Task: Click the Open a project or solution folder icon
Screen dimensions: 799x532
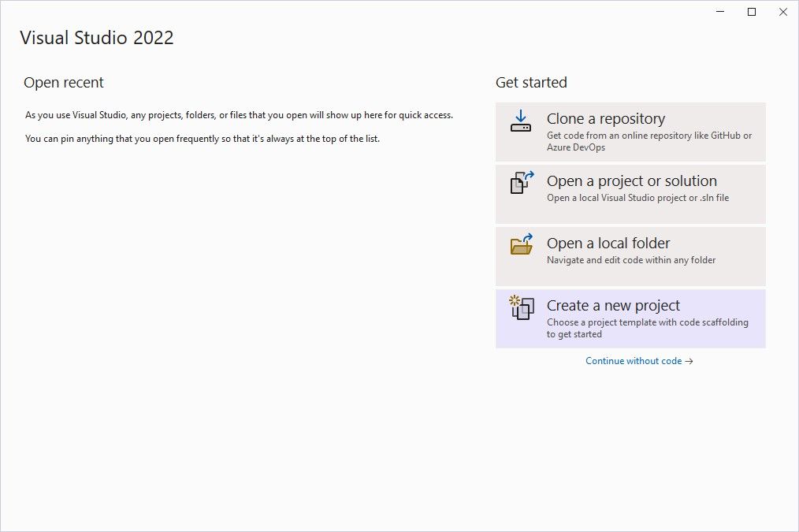Action: [520, 183]
